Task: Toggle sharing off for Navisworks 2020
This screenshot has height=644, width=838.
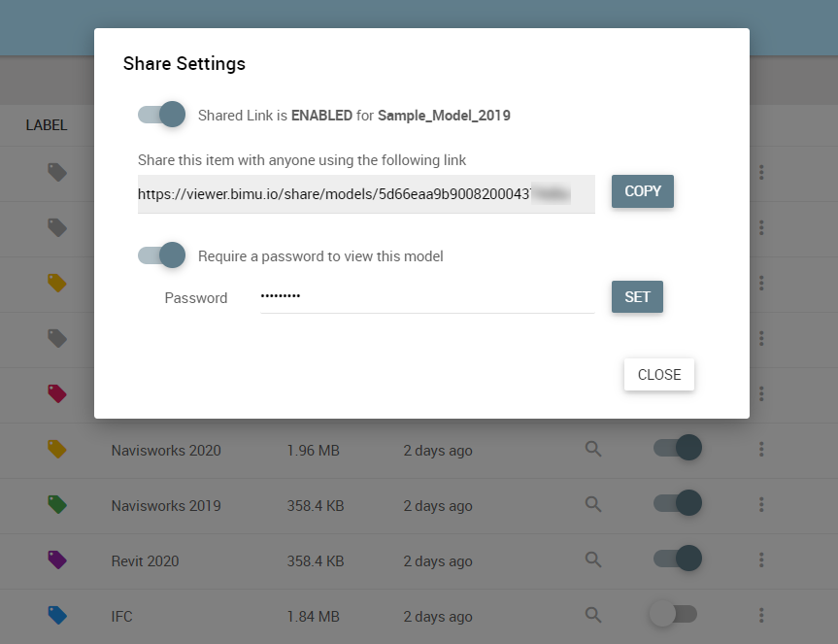Action: click(x=677, y=448)
